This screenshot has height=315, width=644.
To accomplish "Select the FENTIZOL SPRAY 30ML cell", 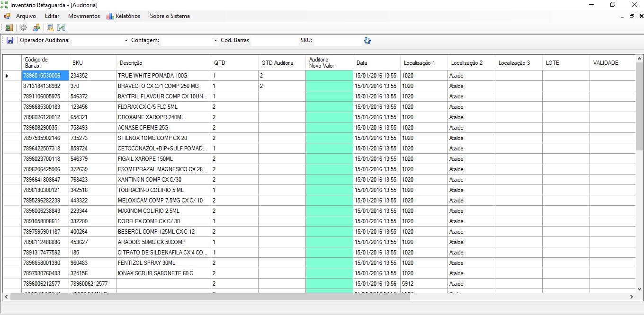I will pyautogui.click(x=163, y=263).
